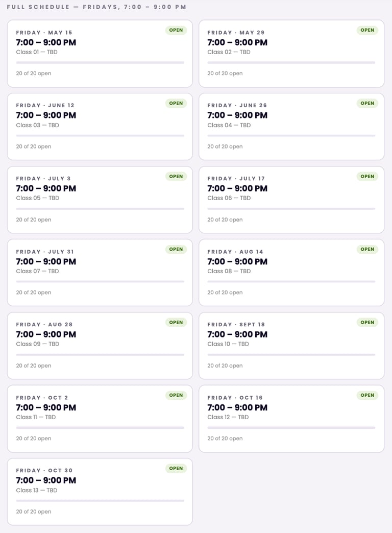This screenshot has width=392, height=533.
Task: Open the Friday May 15 class card
Action: (x=100, y=54)
